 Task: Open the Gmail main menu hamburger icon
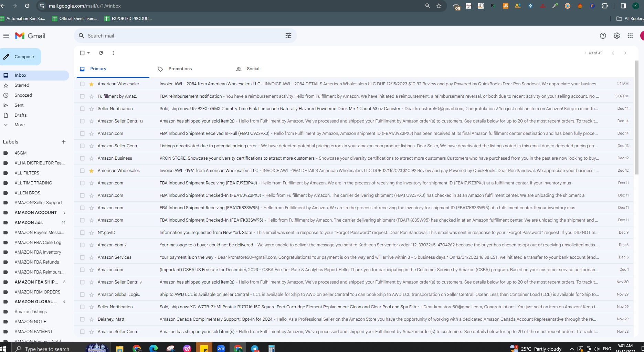[x=6, y=36]
